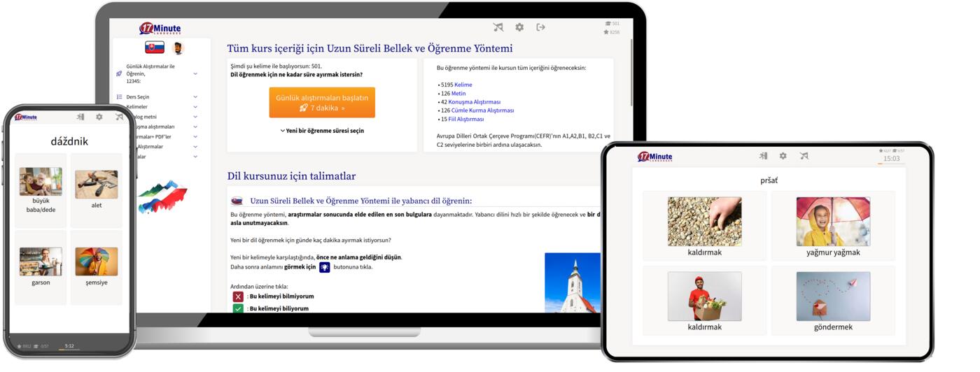Select the Slovak flag icon in the sidebar
980x372 pixels.
tap(155, 48)
